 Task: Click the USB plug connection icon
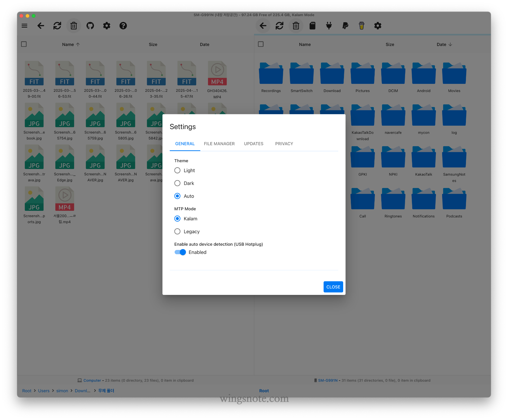pyautogui.click(x=329, y=26)
